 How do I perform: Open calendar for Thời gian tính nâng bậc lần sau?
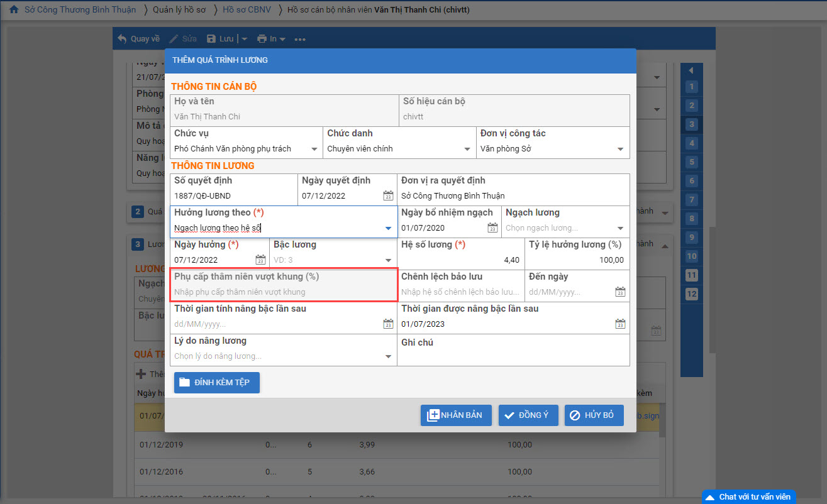coord(388,324)
